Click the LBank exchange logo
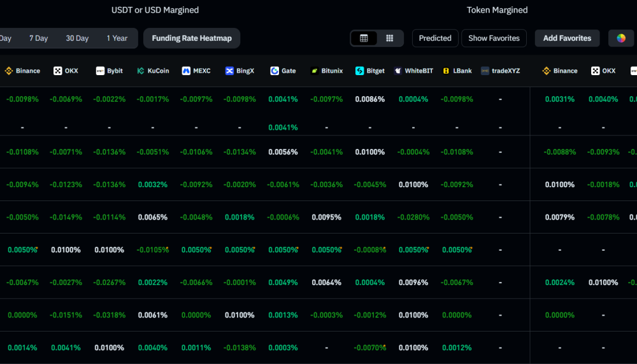 point(447,71)
